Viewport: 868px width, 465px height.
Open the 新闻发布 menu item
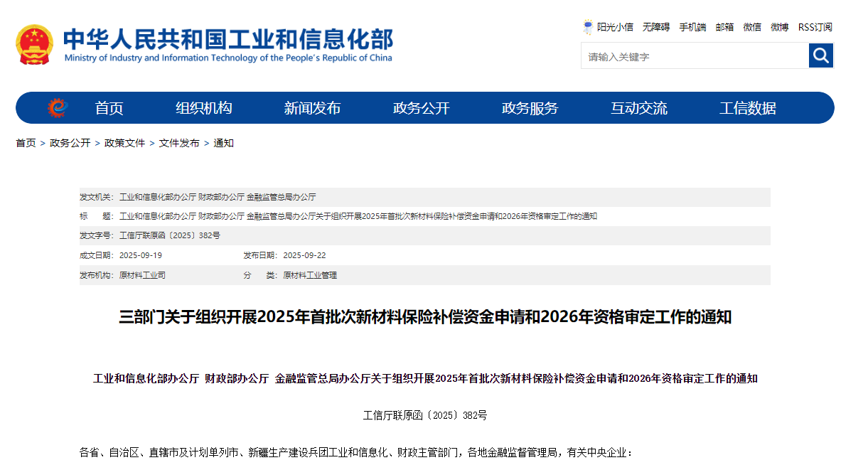pyautogui.click(x=312, y=108)
